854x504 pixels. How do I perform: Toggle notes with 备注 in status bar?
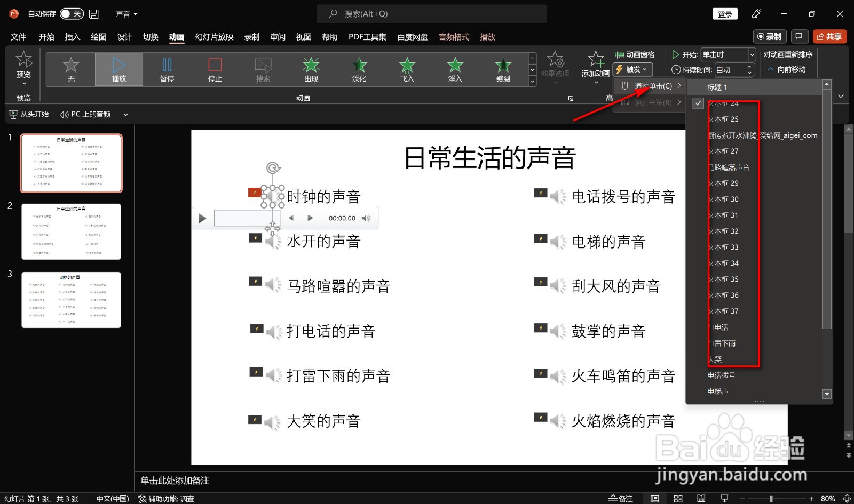(x=621, y=498)
